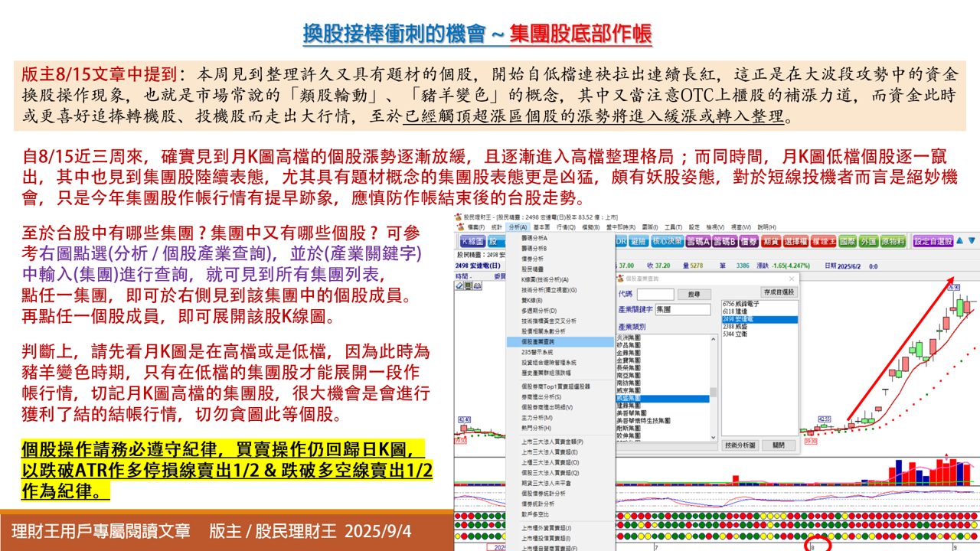Click the blue down triangle beside 設定自選股

coord(971,239)
